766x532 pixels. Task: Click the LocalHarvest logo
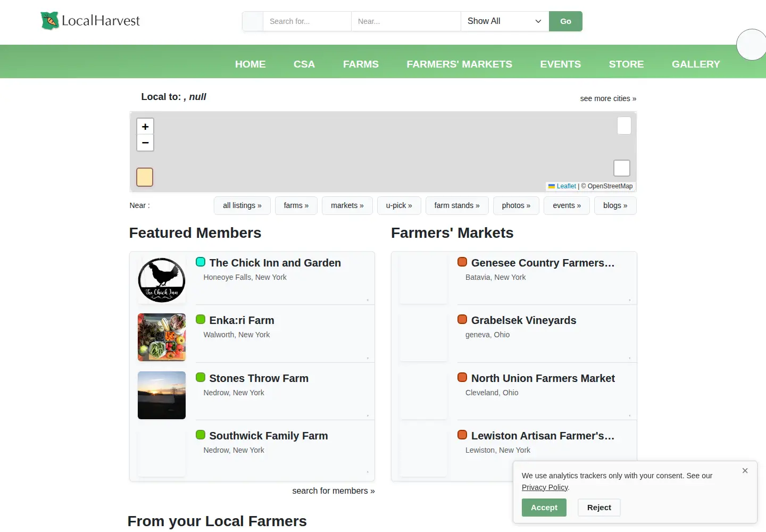90,21
